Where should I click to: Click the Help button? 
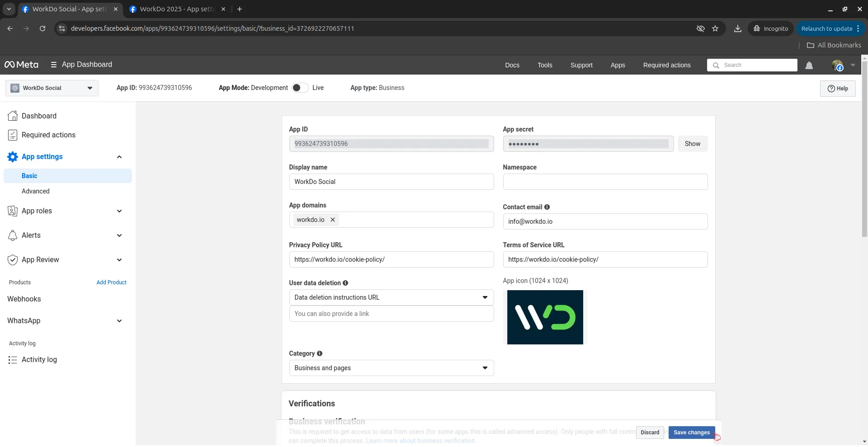click(x=838, y=89)
